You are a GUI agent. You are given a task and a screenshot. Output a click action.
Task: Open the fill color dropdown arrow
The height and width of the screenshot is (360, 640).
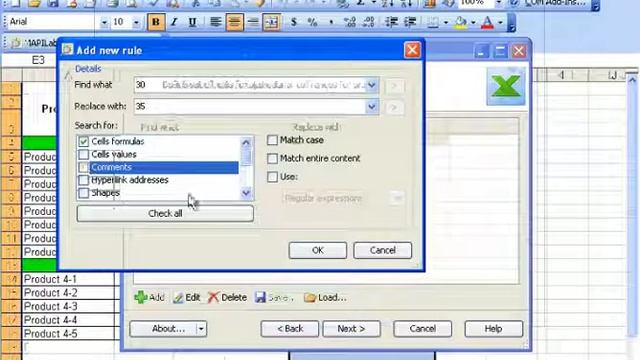click(473, 22)
